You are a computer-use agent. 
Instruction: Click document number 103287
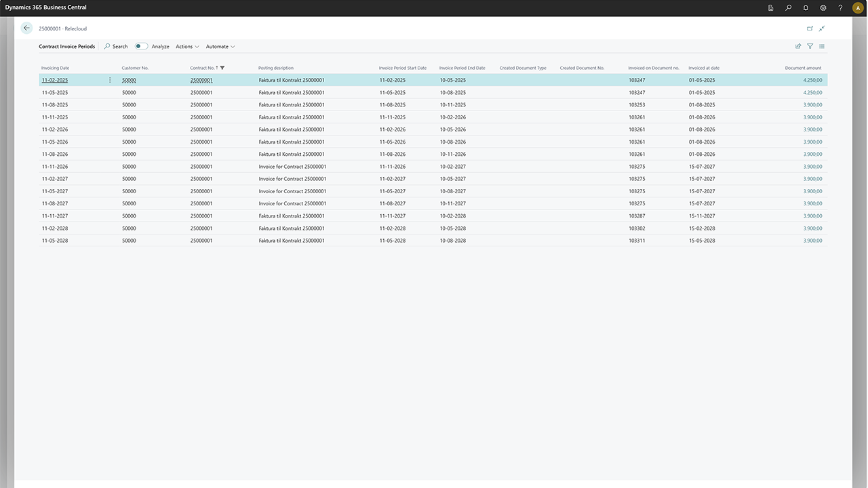click(x=637, y=216)
